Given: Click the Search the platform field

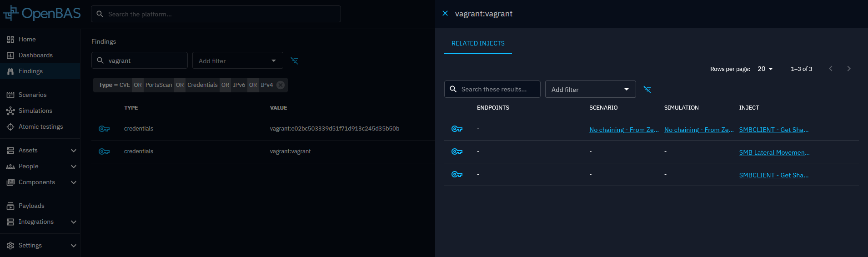Looking at the screenshot, I should [216, 14].
